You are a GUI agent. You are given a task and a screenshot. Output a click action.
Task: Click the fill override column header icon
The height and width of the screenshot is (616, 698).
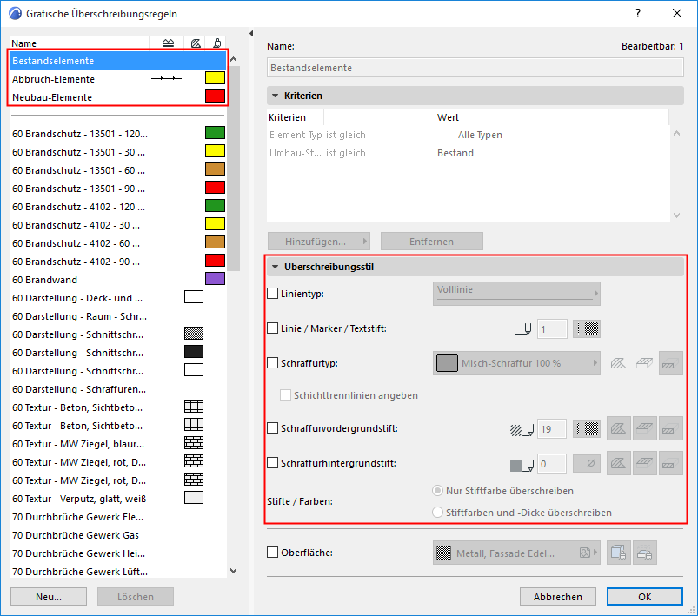(196, 43)
